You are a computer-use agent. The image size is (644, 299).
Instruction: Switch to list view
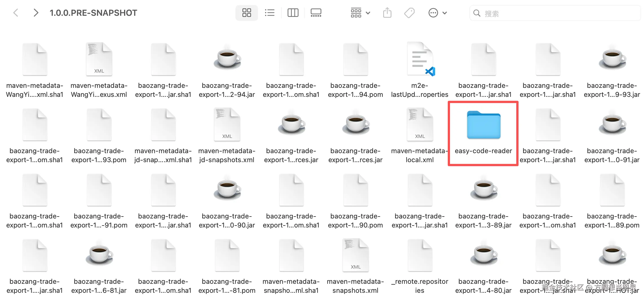point(270,13)
